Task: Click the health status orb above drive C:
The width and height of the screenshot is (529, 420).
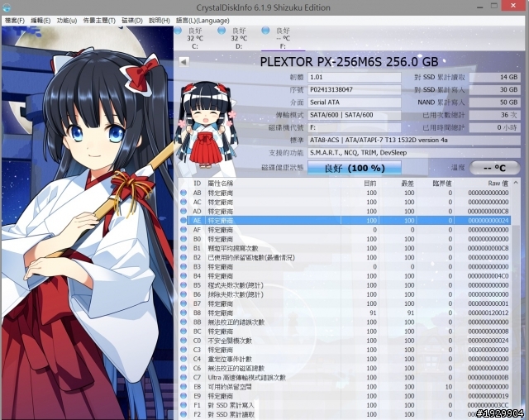Action: [178, 31]
